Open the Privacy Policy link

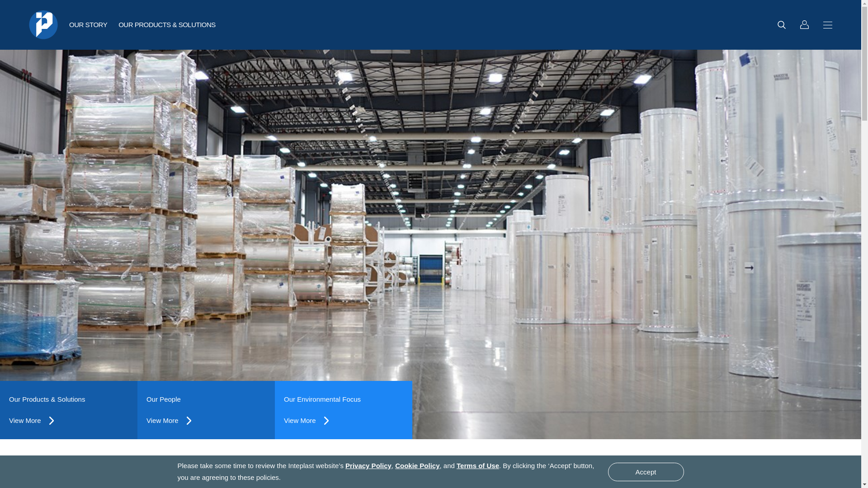click(x=368, y=466)
